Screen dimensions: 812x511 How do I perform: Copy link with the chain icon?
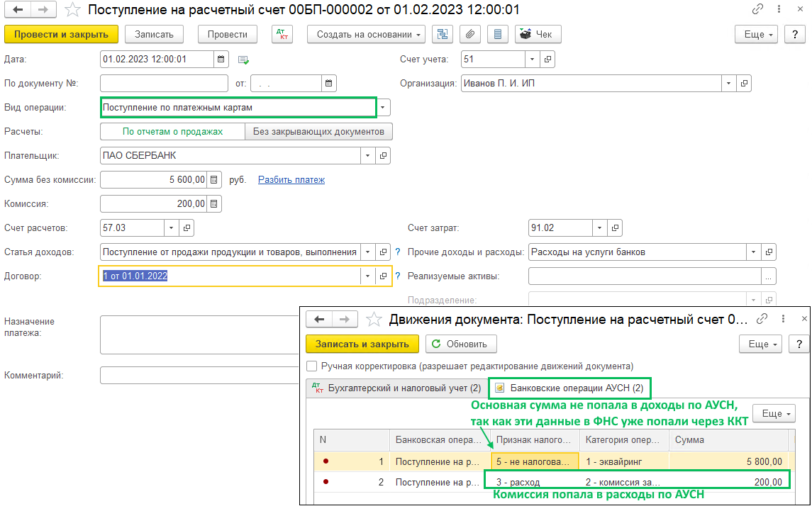click(758, 10)
